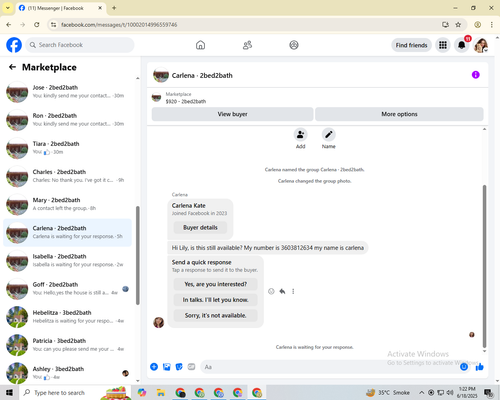Click the address bar URL
Screen dimensions: 500x400
[x=119, y=25]
